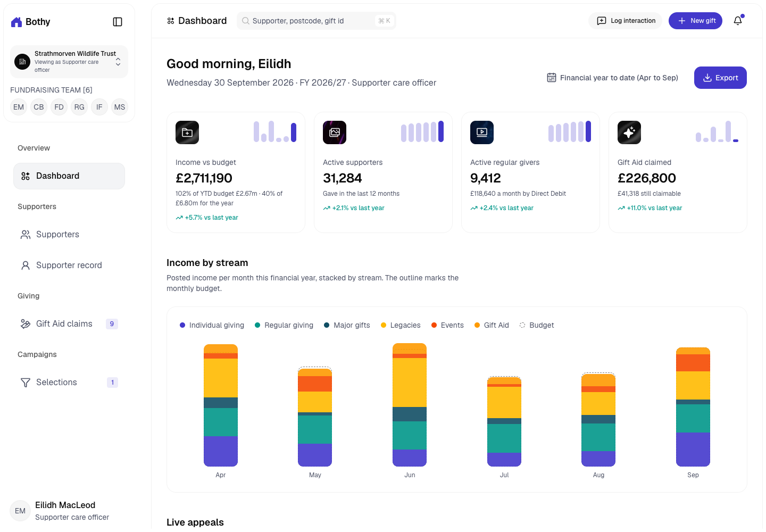
Task: Go to Dashboard in sidebar
Action: [x=69, y=176]
